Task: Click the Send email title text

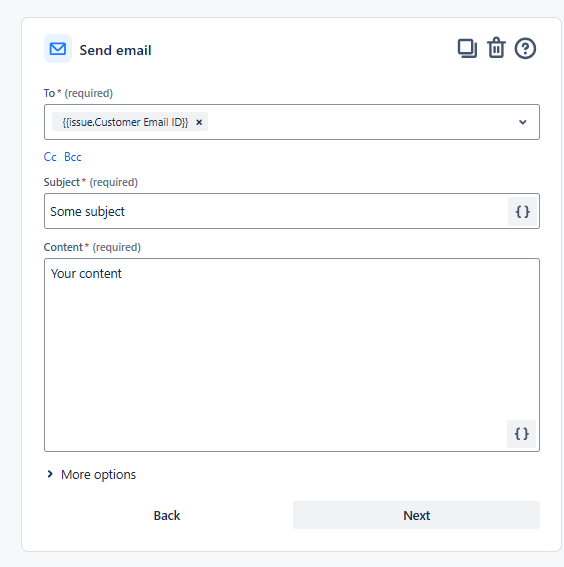Action: coord(115,50)
